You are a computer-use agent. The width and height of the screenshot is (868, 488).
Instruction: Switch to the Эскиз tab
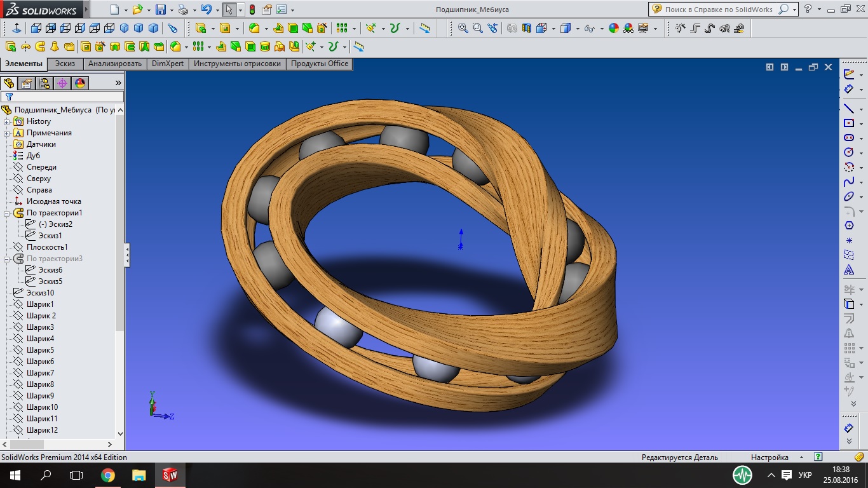tap(65, 64)
